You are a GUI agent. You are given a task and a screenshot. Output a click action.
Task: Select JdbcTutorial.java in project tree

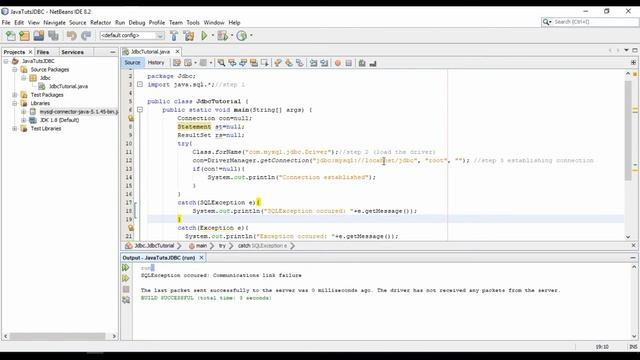(x=68, y=87)
